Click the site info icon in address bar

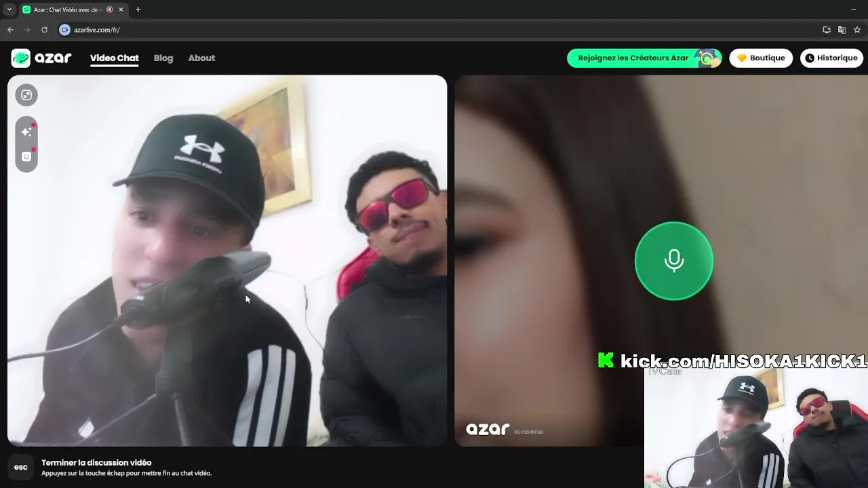point(64,30)
